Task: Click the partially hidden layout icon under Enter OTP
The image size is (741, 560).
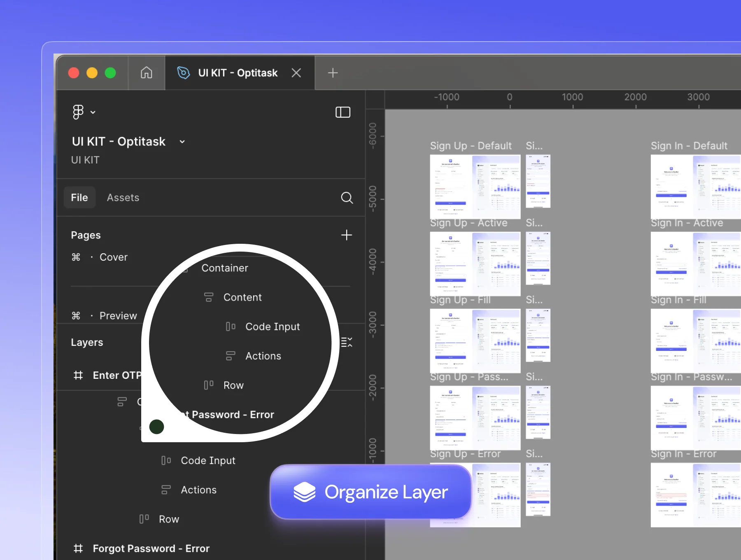Action: click(x=122, y=401)
